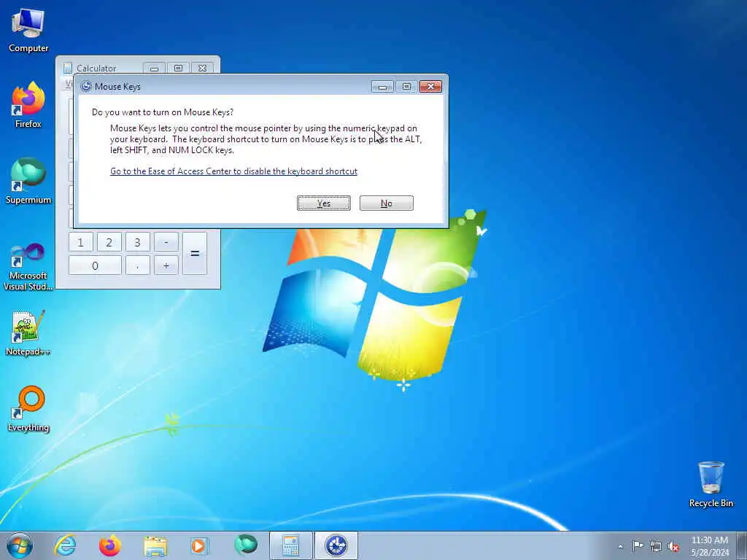This screenshot has width=747, height=560.
Task: Select the Firefox desktop shortcut
Action: click(x=28, y=105)
